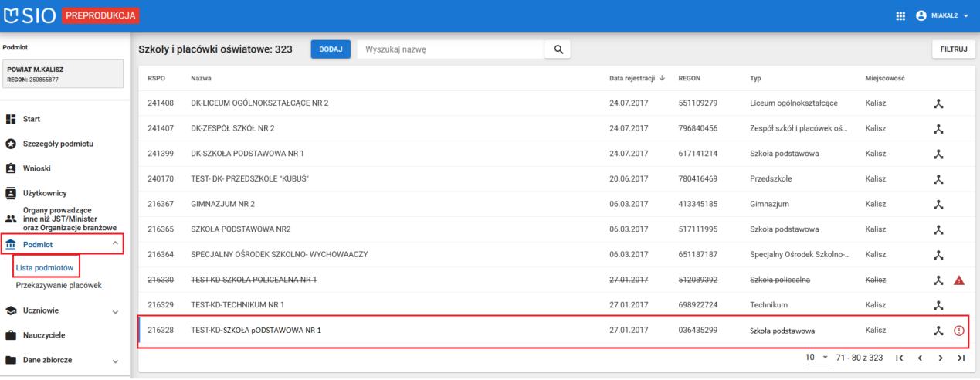The image size is (980, 380).
Task: Go to last page of results
Action: click(x=961, y=358)
